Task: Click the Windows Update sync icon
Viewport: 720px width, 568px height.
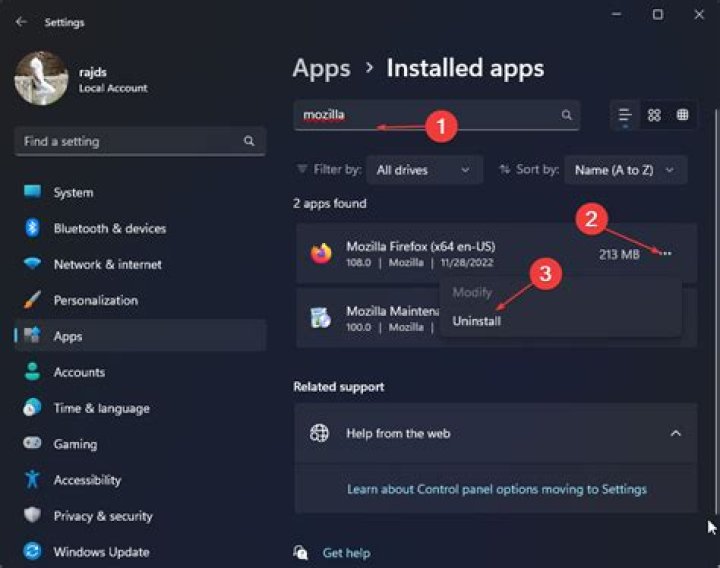Action: (32, 551)
